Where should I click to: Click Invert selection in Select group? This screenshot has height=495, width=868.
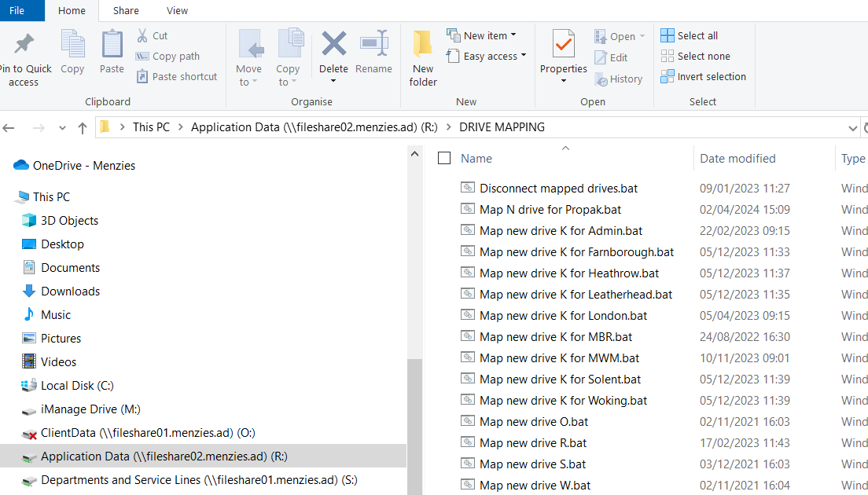[703, 76]
